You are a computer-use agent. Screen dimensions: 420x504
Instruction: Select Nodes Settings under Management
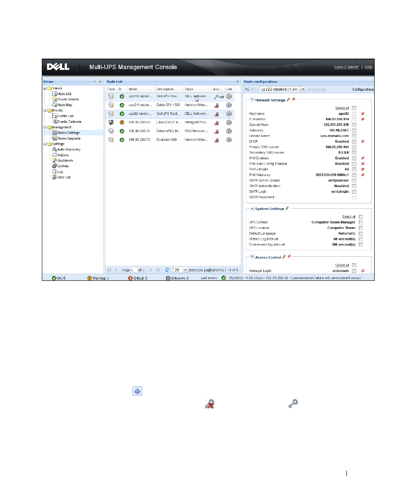[68, 133]
